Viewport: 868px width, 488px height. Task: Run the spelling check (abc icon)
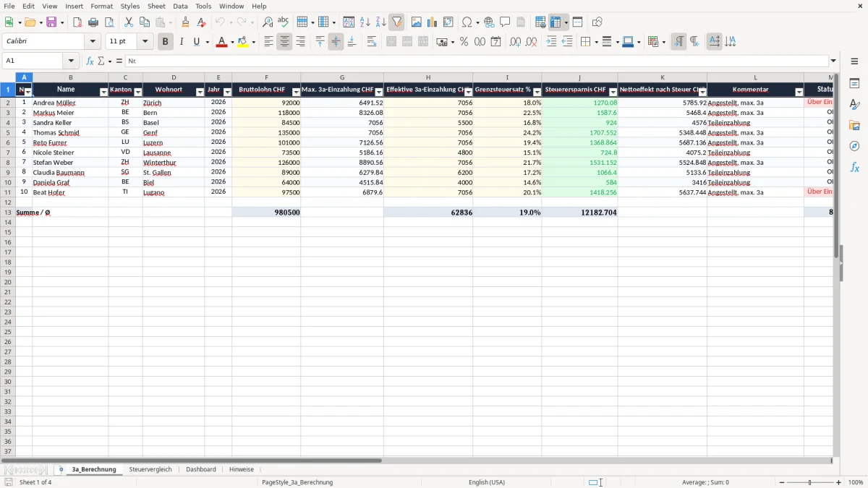tap(283, 22)
